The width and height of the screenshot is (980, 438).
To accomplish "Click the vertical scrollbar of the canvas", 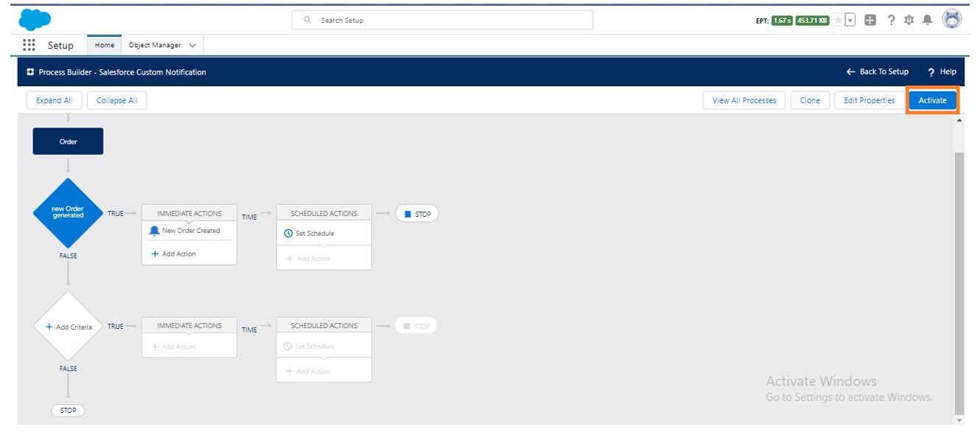I will [x=959, y=284].
